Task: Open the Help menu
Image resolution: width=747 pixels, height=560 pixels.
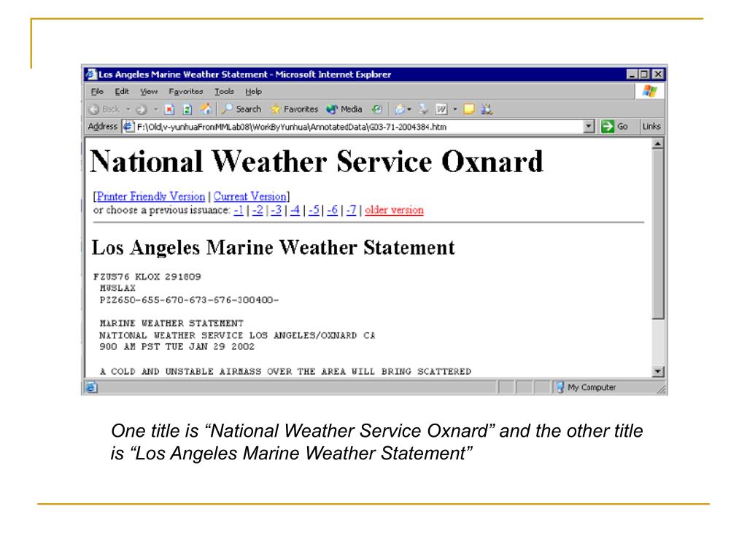Action: pyautogui.click(x=253, y=91)
